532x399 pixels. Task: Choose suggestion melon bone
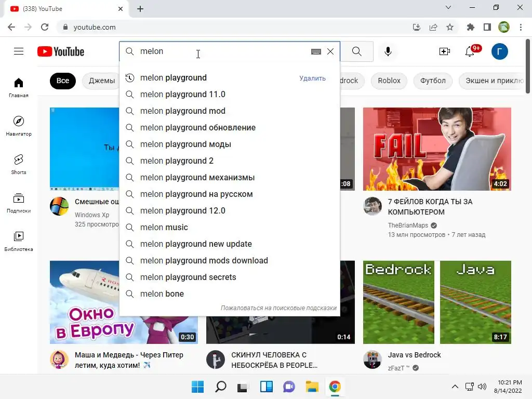point(229,294)
